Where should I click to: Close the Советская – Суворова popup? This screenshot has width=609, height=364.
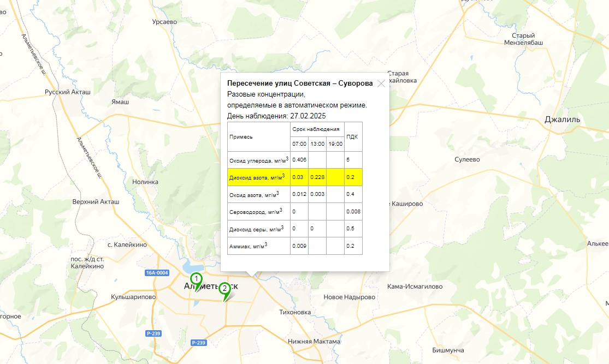pos(381,83)
